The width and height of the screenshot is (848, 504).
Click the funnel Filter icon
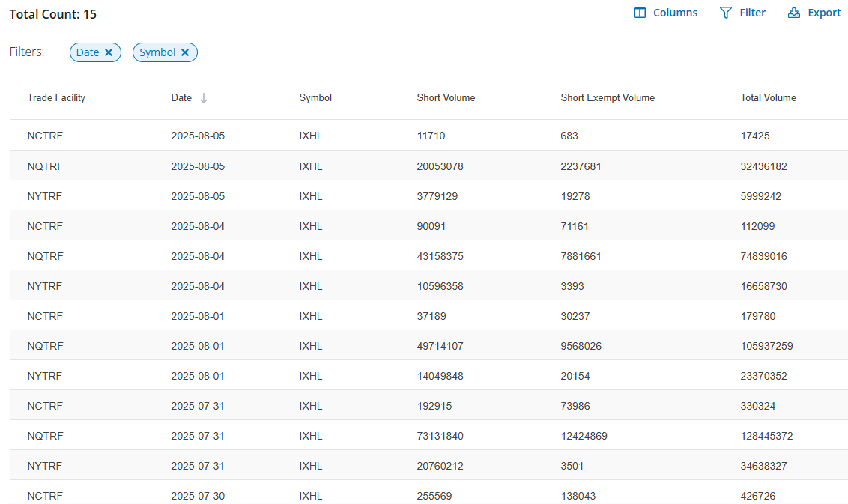click(x=726, y=13)
